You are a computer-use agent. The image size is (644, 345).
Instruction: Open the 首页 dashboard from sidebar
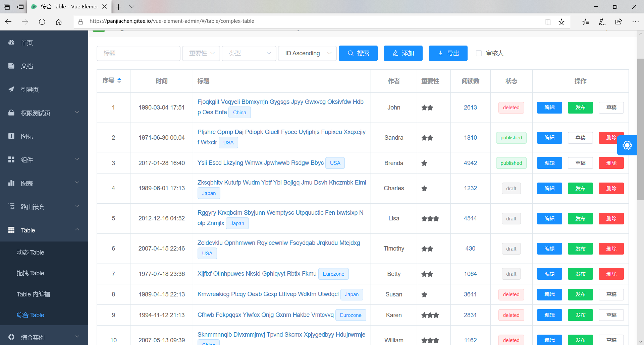click(27, 43)
